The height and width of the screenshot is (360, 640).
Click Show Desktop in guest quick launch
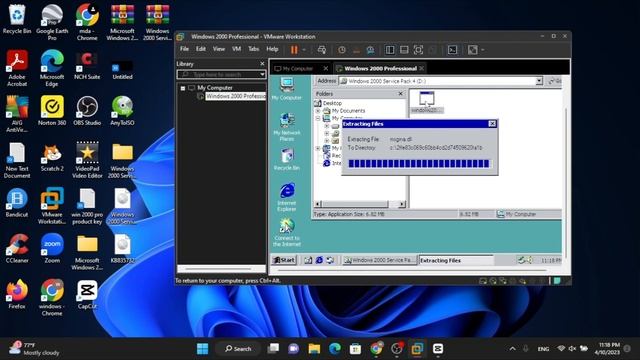click(308, 260)
